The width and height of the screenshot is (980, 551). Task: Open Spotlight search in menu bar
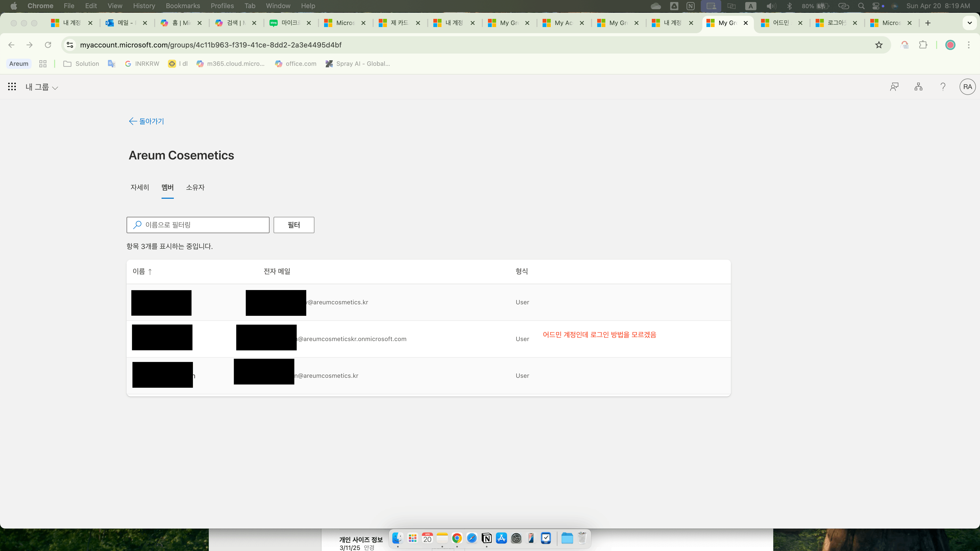coord(861,6)
